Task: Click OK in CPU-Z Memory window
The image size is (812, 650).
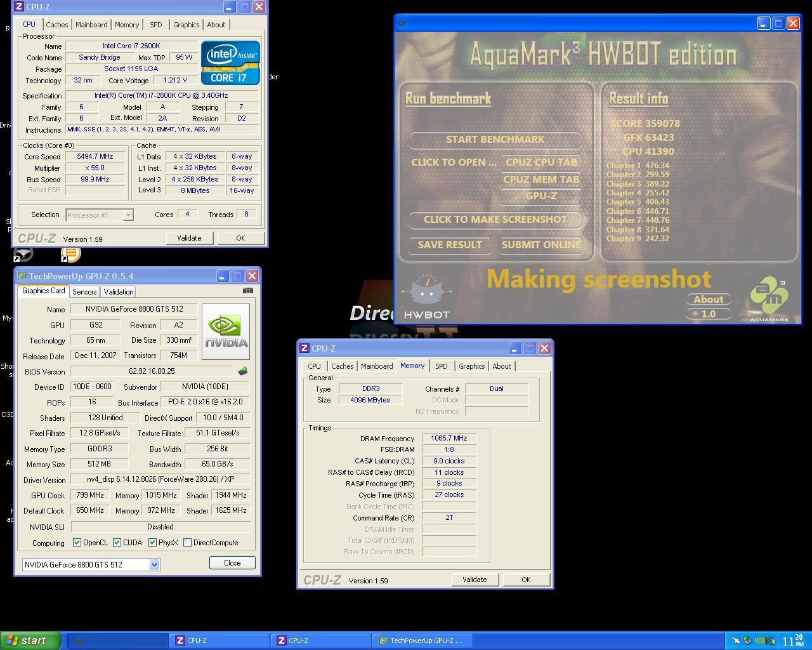Action: 526,580
